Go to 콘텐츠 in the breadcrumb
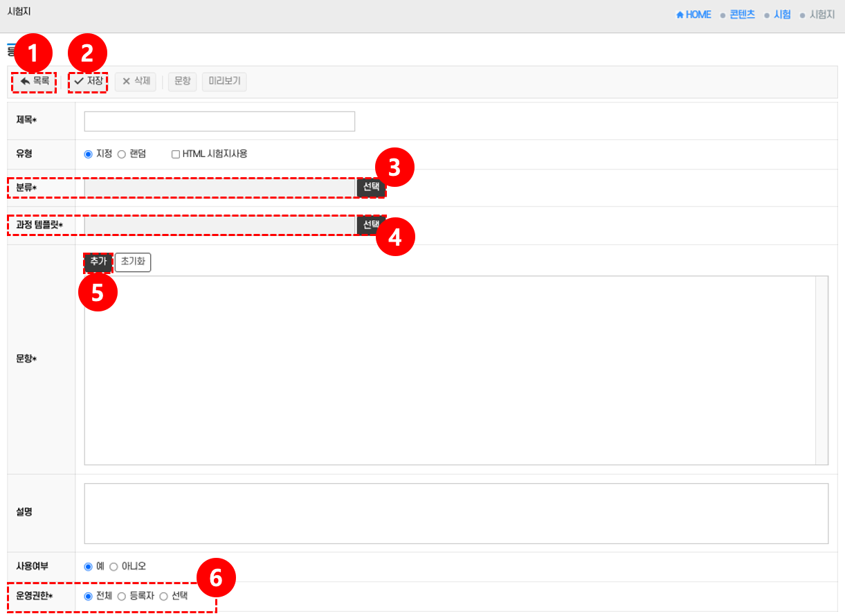Viewport: 845px width, 616px height. coord(742,15)
